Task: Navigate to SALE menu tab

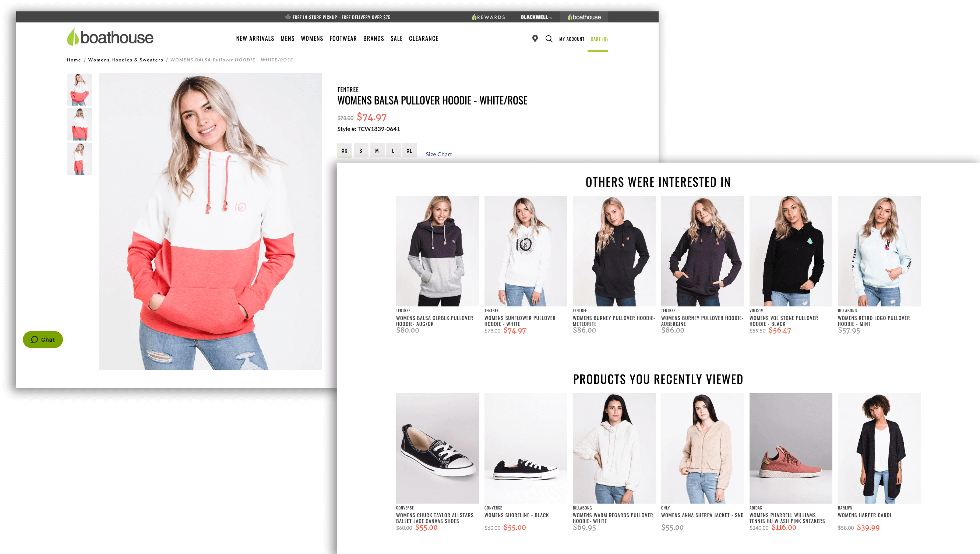Action: [396, 38]
